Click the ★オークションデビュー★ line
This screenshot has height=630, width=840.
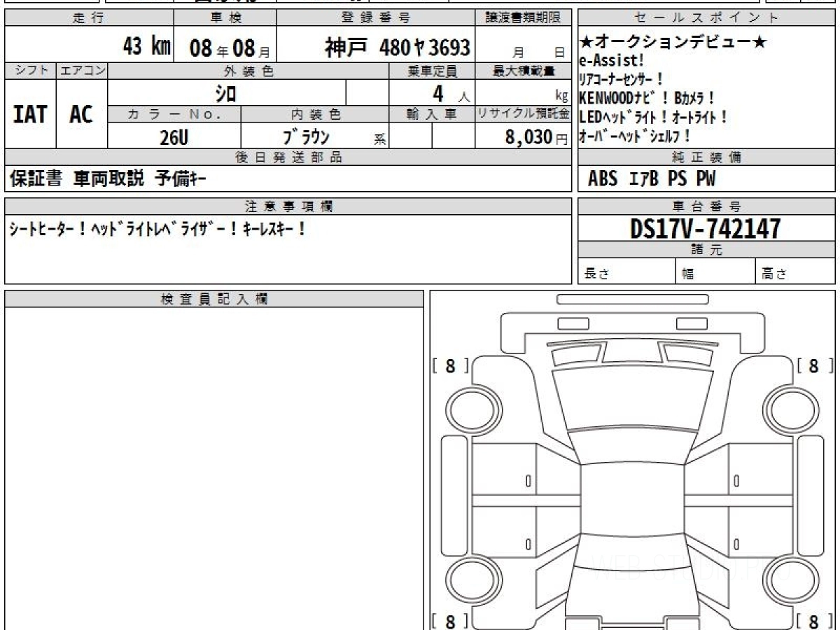pos(673,42)
